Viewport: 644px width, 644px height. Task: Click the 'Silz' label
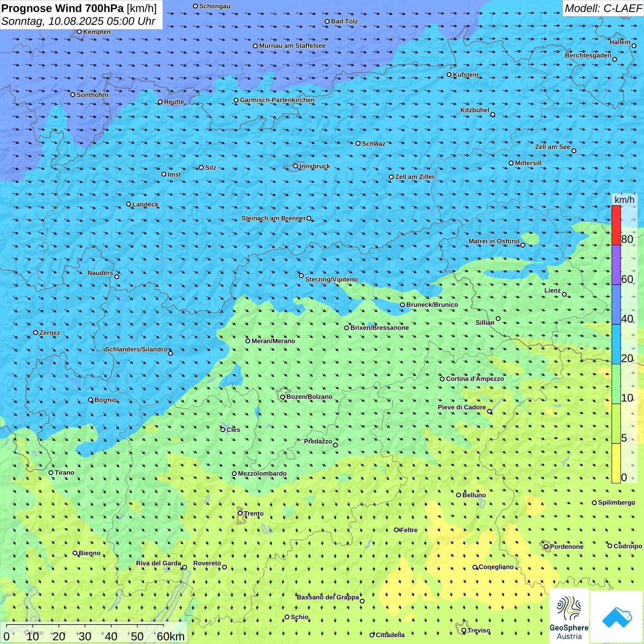211,167
